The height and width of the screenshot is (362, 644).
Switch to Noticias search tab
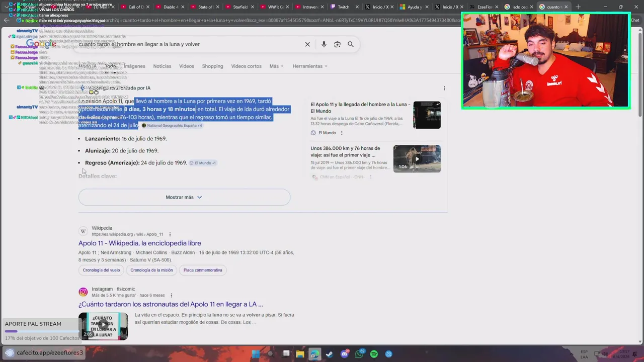162,66
